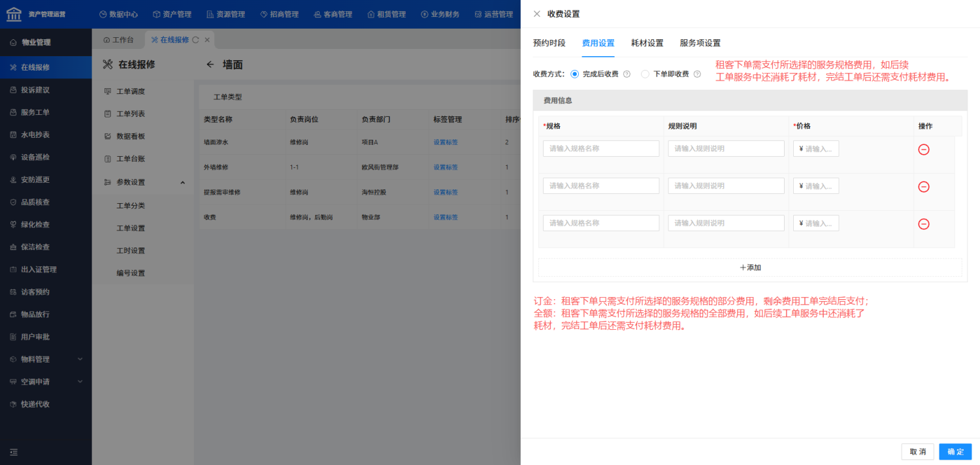The height and width of the screenshot is (465, 980).
Task: Switch to the 费用设置 tab
Action: click(x=598, y=43)
